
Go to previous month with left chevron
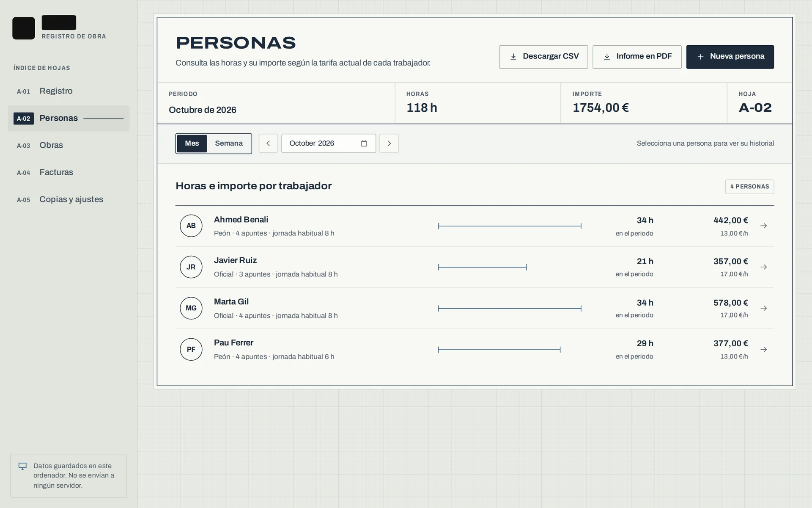(x=268, y=144)
